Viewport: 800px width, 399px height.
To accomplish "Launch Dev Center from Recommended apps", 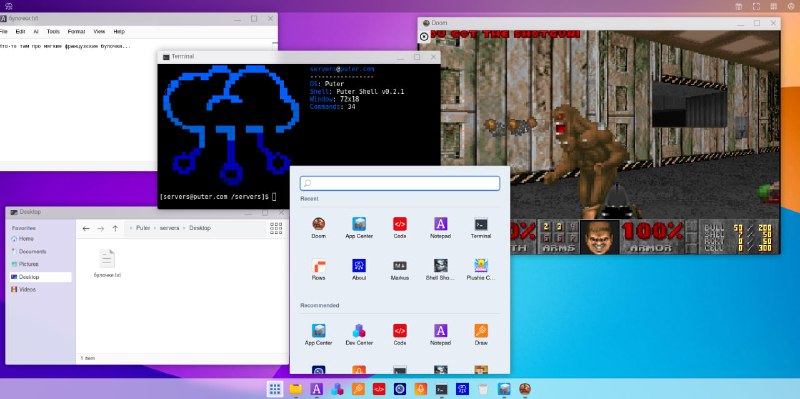I will click(x=359, y=334).
